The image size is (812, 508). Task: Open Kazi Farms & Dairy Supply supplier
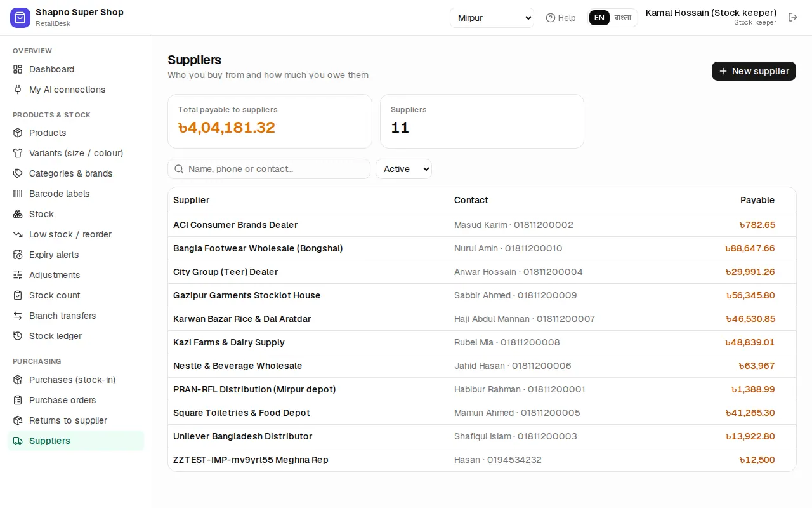click(x=229, y=342)
